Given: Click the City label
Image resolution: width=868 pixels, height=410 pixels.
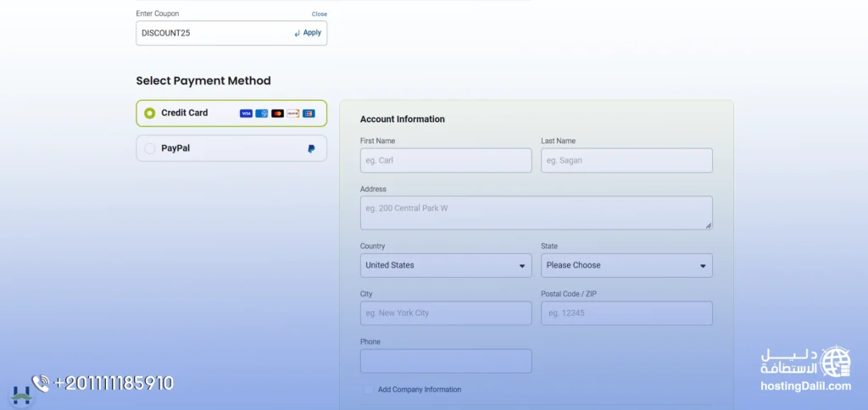Looking at the screenshot, I should (x=366, y=294).
